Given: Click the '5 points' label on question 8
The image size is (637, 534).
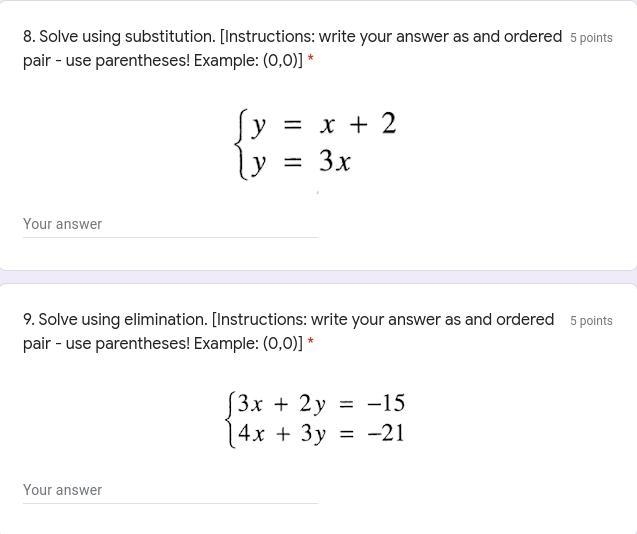Looking at the screenshot, I should pyautogui.click(x=591, y=38).
